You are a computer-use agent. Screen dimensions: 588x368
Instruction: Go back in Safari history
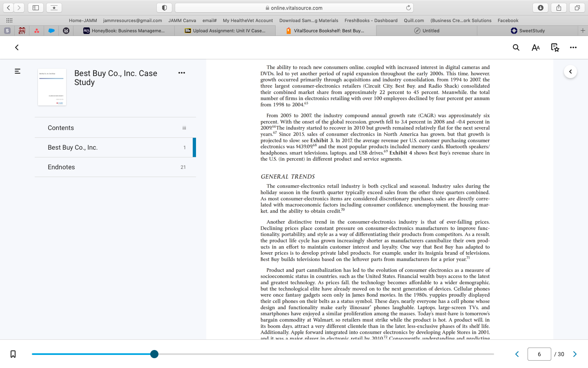coord(9,8)
